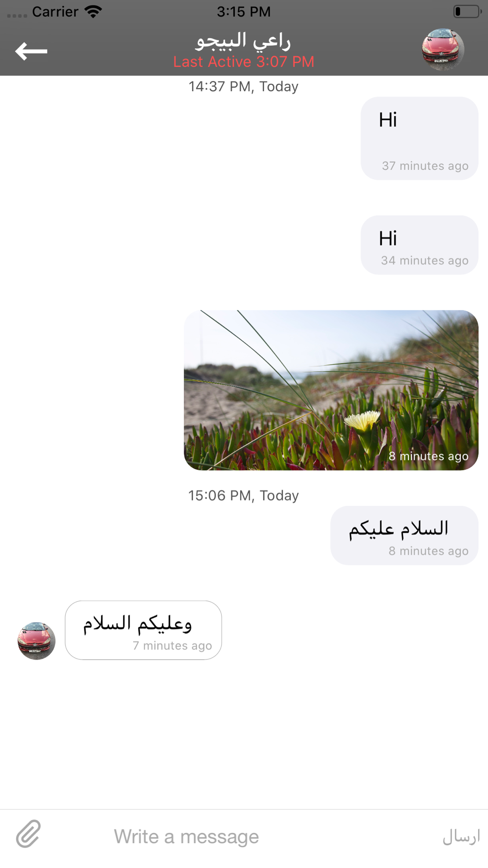Image resolution: width=488 pixels, height=868 pixels.
Task: Tap the battery indicator icon
Action: point(467,11)
